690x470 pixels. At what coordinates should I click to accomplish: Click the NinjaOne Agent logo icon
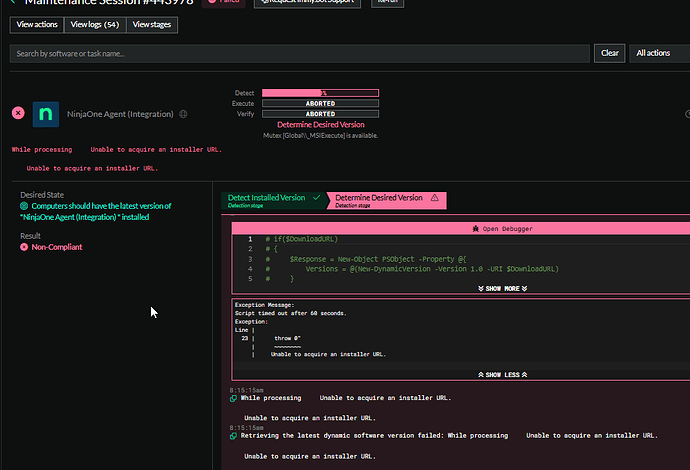coord(46,114)
